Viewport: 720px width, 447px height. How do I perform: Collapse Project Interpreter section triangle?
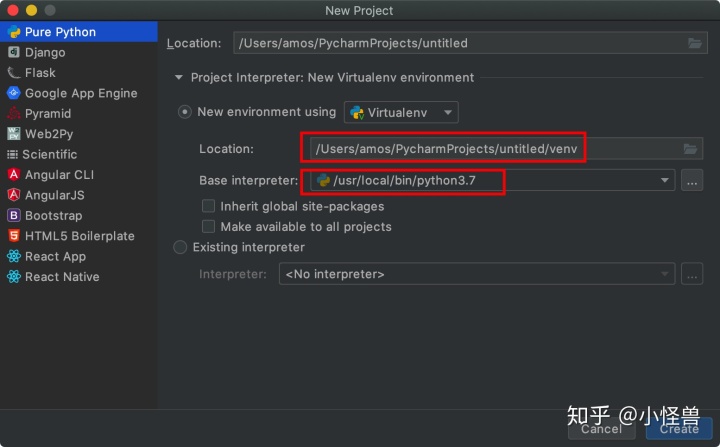179,77
